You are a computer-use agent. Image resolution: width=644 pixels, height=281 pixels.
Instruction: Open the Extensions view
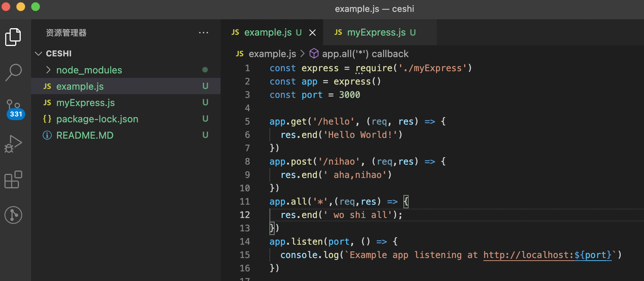pyautogui.click(x=13, y=179)
